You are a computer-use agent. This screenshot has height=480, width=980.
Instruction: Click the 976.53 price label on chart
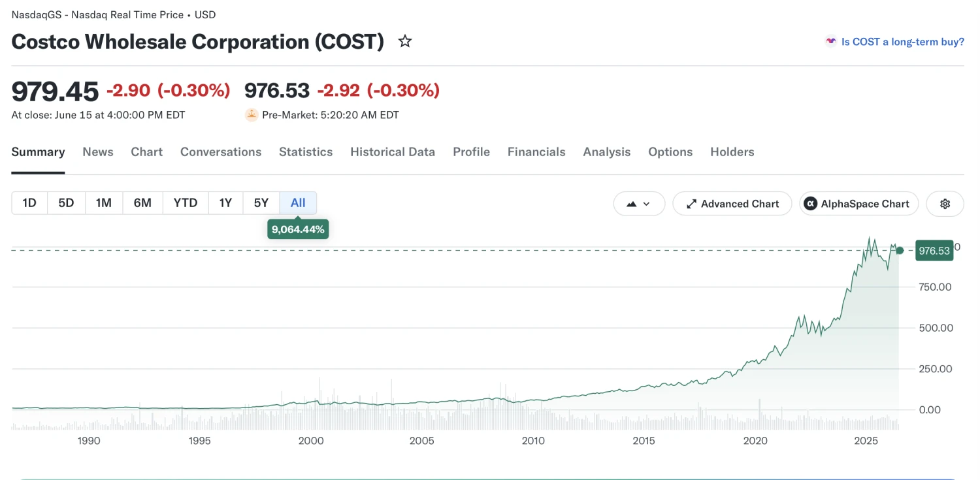[x=934, y=250]
